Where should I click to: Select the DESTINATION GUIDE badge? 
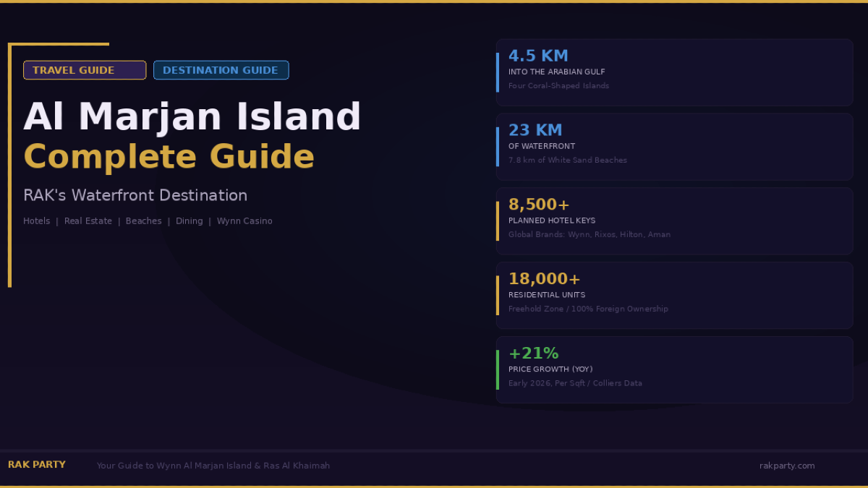pos(221,70)
